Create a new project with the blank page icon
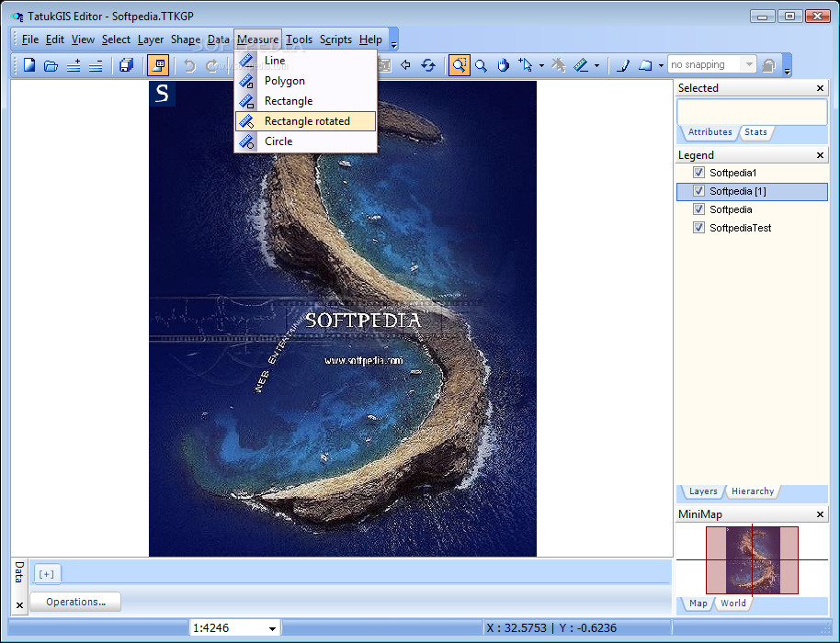Screen dimensions: 840x643 coord(29,65)
